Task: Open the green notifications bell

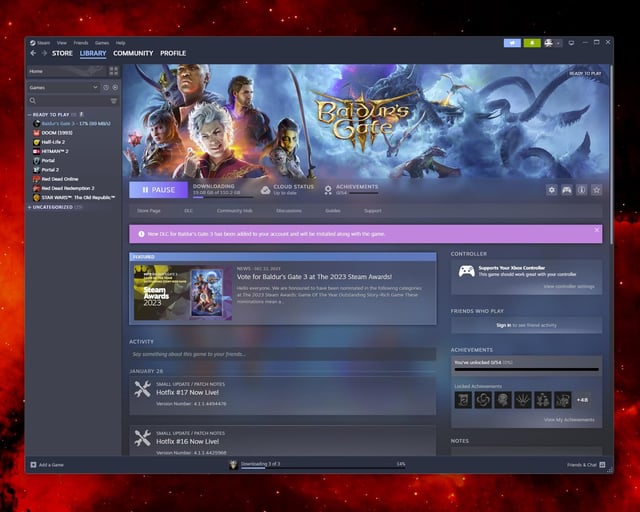Action: [x=532, y=43]
